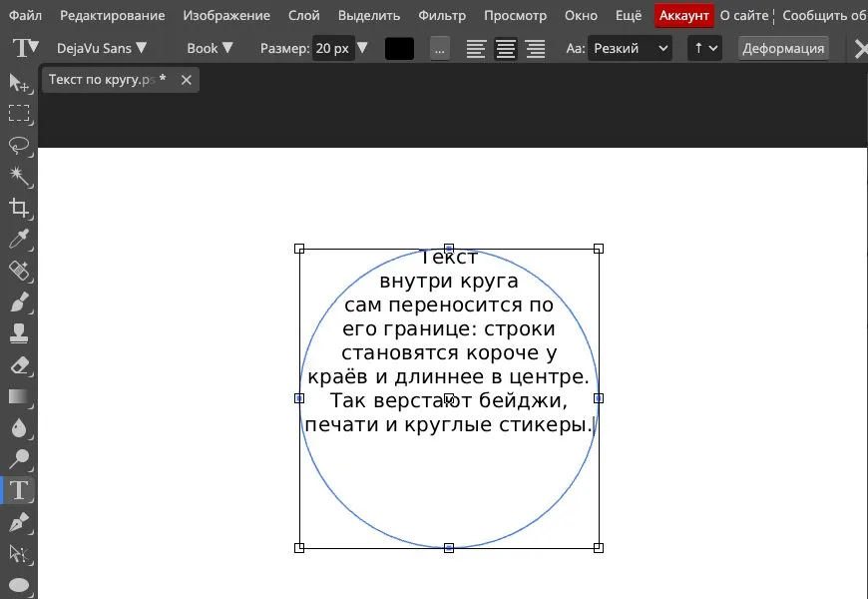
Task: Click the line "краёв и длиннее в центре."
Action: (448, 376)
